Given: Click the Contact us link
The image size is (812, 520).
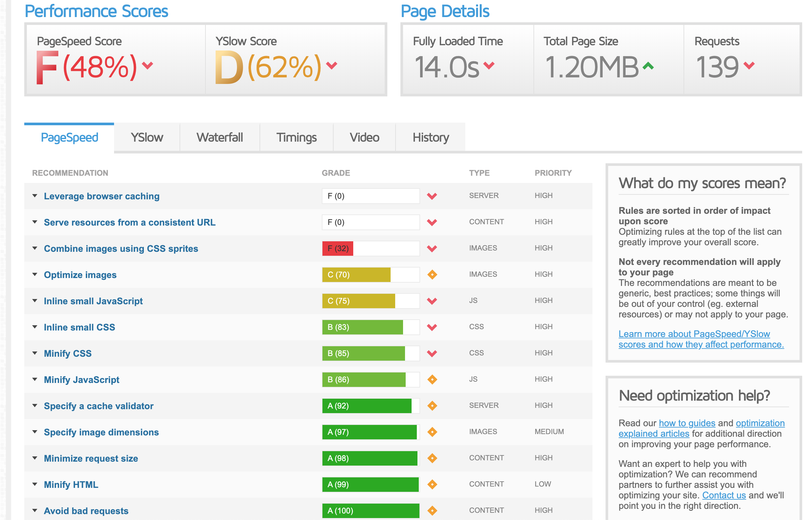Looking at the screenshot, I should [x=724, y=495].
